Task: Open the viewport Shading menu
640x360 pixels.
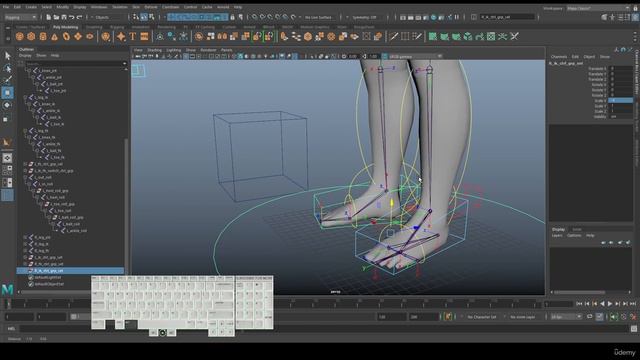Action: click(154, 50)
